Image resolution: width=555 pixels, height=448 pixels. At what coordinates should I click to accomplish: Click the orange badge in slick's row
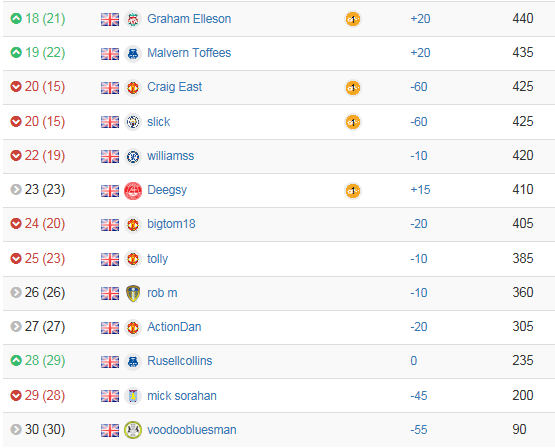353,122
